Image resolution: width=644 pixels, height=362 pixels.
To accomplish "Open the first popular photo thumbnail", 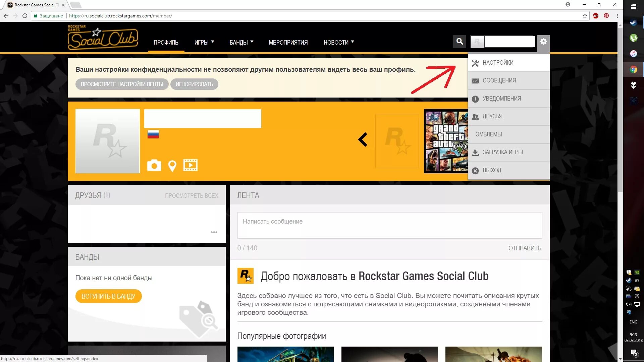I will pyautogui.click(x=285, y=354).
